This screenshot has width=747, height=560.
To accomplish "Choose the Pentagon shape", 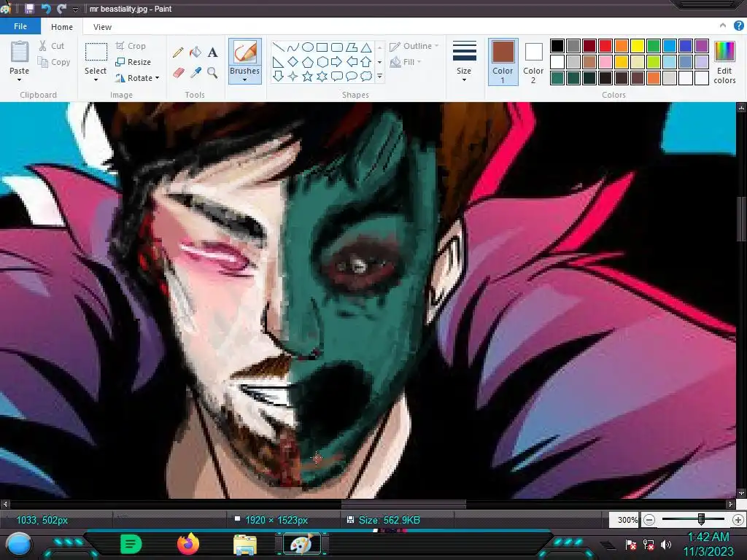I will coord(308,61).
